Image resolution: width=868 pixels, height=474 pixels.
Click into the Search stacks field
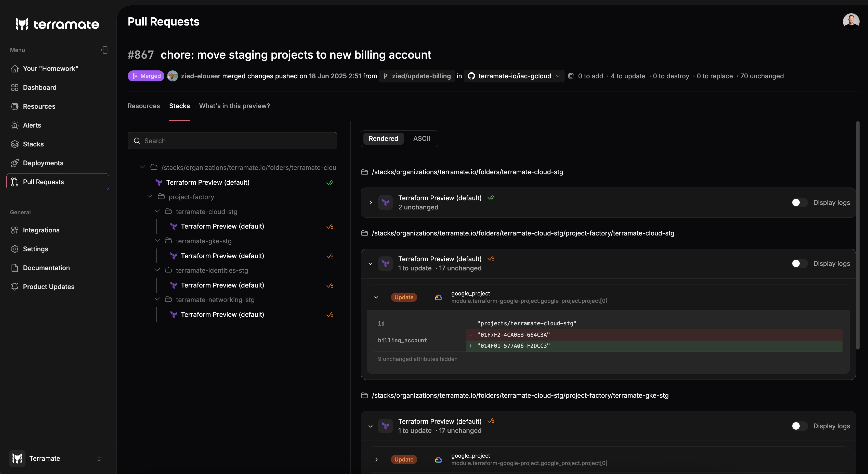point(232,141)
